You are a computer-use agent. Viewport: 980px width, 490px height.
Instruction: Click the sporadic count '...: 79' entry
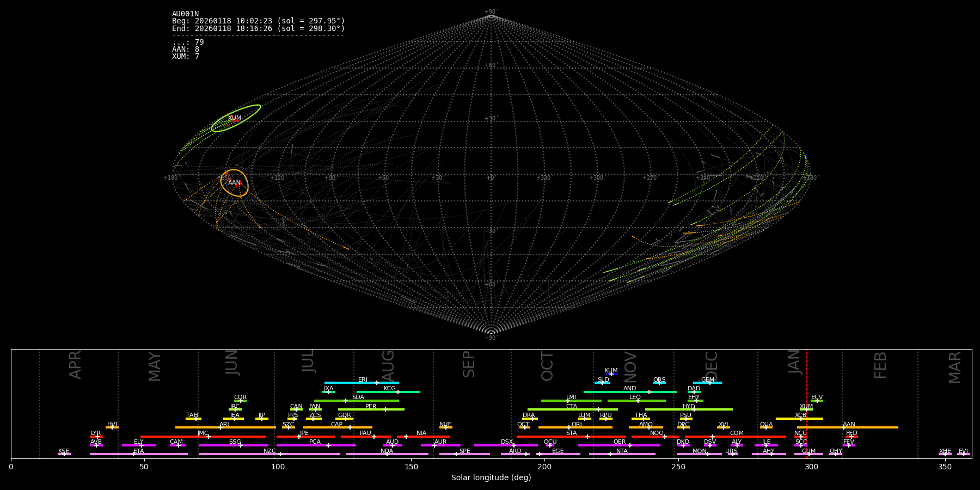tap(188, 42)
